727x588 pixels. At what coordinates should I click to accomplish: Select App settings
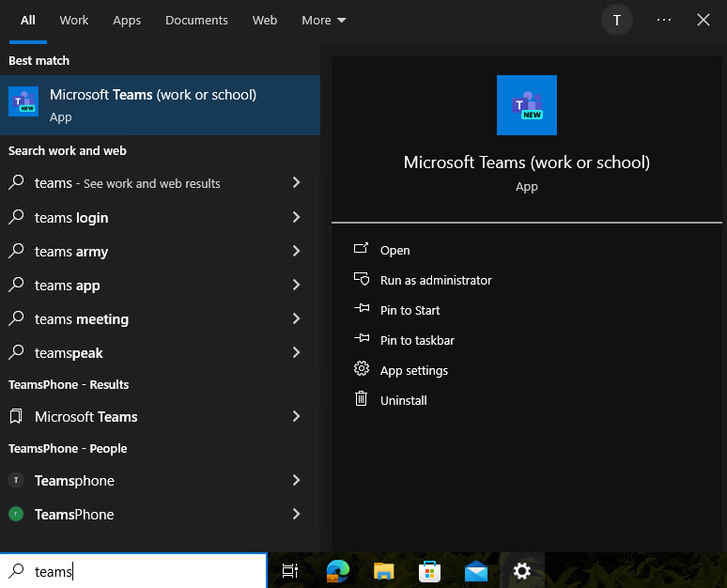pos(414,370)
